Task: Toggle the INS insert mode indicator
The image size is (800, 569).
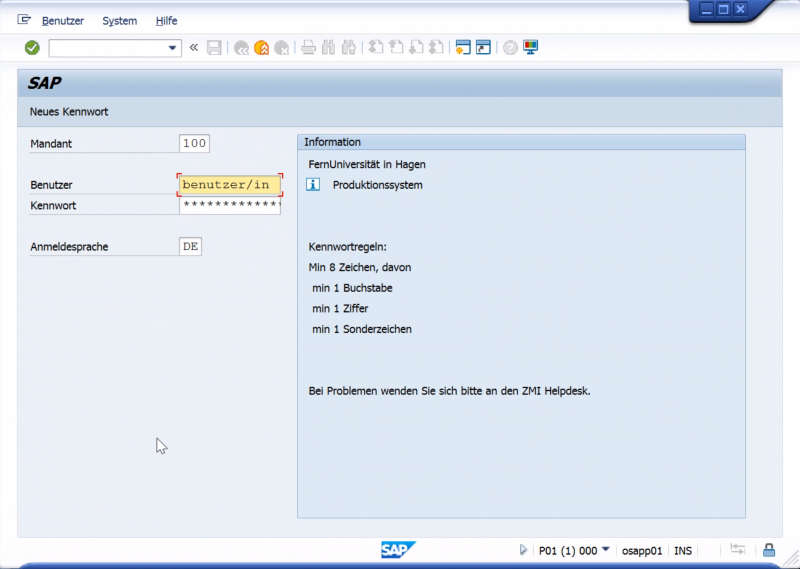Action: click(683, 551)
